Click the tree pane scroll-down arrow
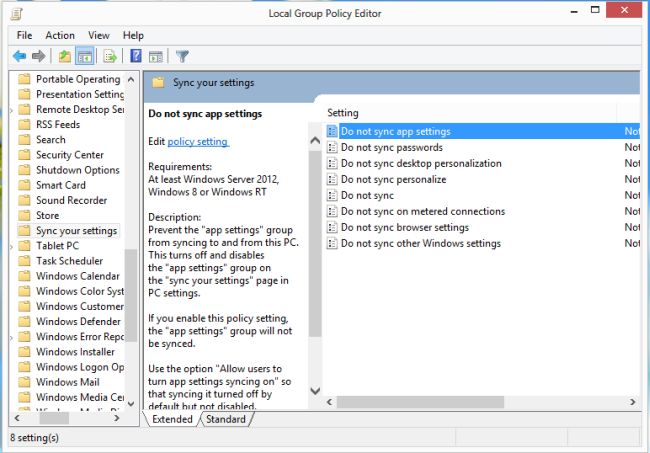650x453 pixels. (x=131, y=403)
